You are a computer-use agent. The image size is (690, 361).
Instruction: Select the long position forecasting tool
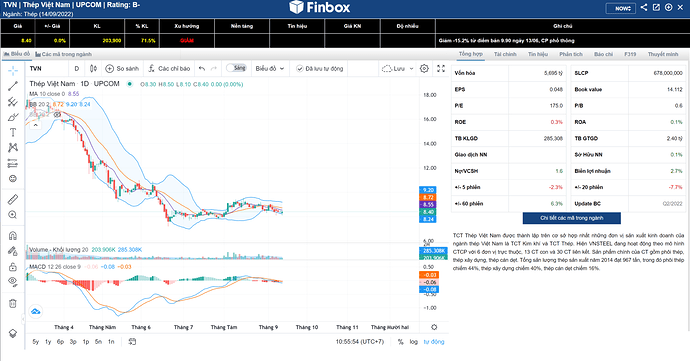coord(13,163)
